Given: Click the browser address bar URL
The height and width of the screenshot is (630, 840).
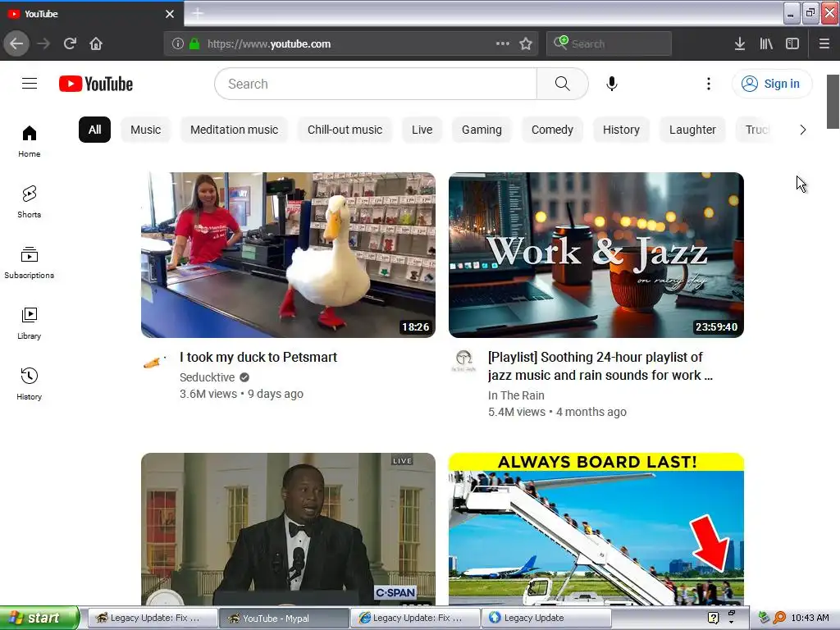Looking at the screenshot, I should tap(269, 44).
